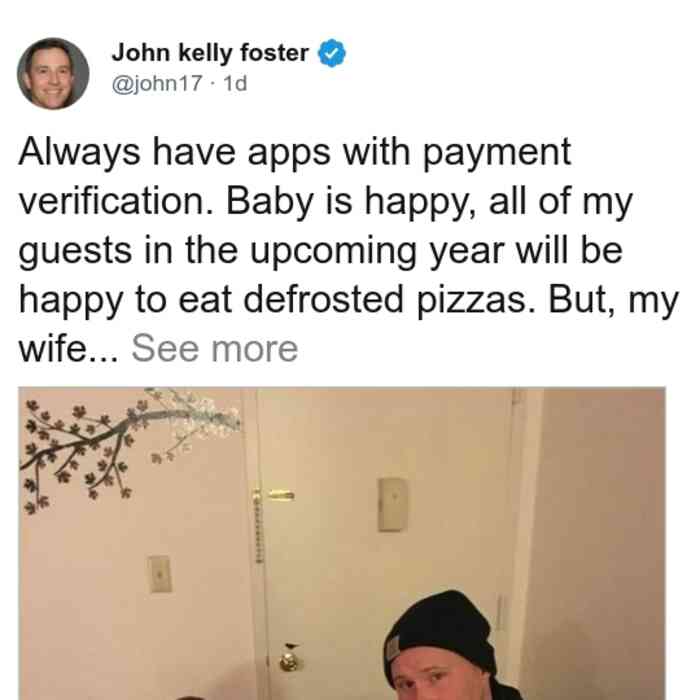
Task: Open the display name John kelly foster
Action: (210, 53)
